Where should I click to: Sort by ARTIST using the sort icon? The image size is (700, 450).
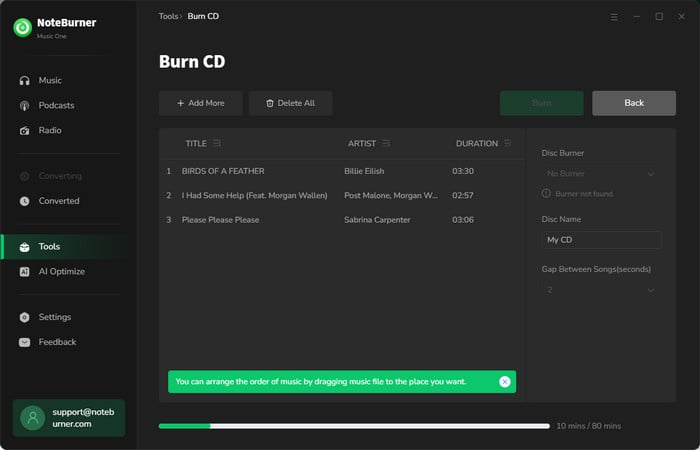pos(386,143)
